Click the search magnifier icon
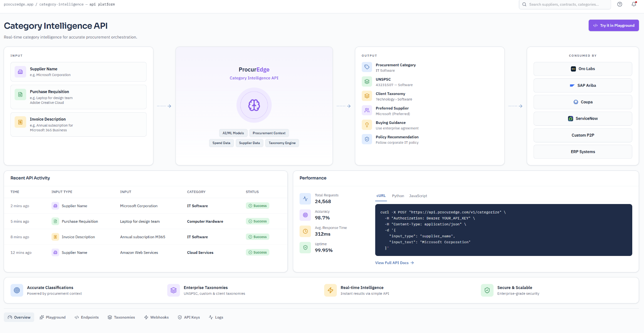 point(524,4)
